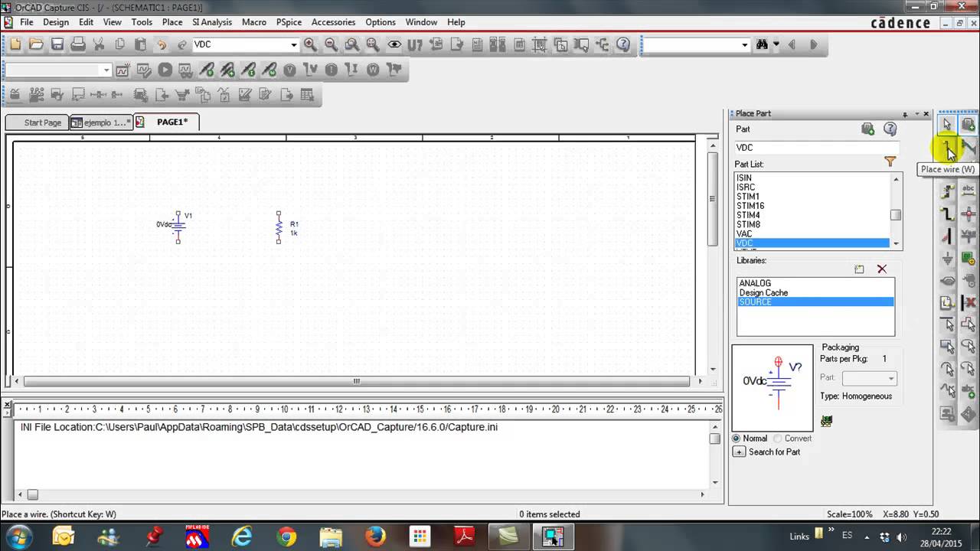Click the Place net alias abc icon
The width and height of the screenshot is (980, 551).
[968, 191]
